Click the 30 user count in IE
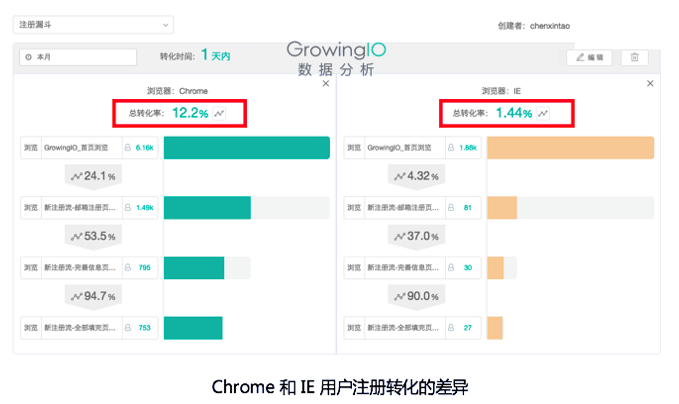679x404 pixels. coord(468,268)
